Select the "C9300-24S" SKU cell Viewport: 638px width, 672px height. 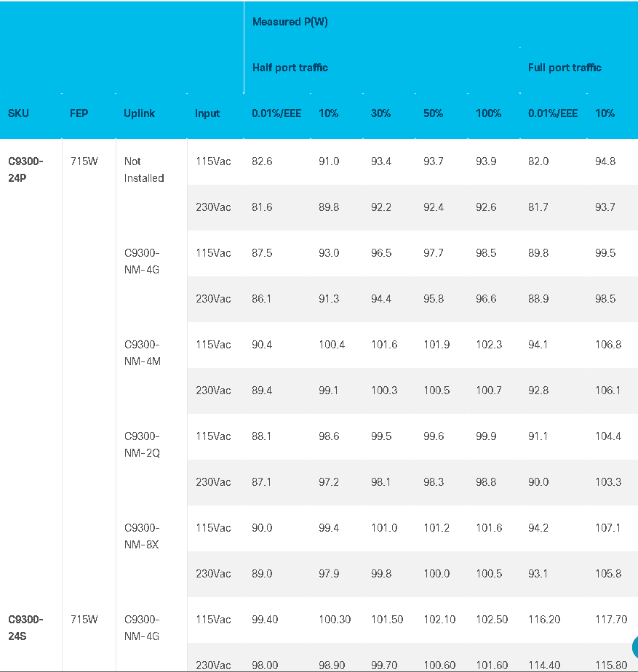[x=25, y=628]
